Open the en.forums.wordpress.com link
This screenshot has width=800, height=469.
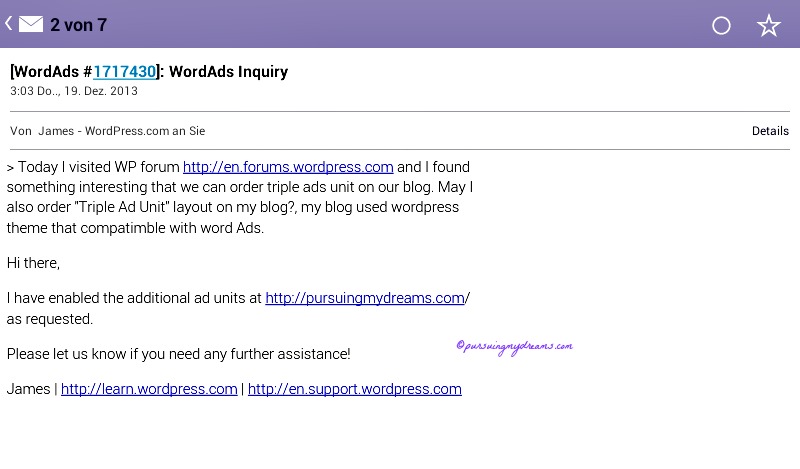pyautogui.click(x=288, y=167)
